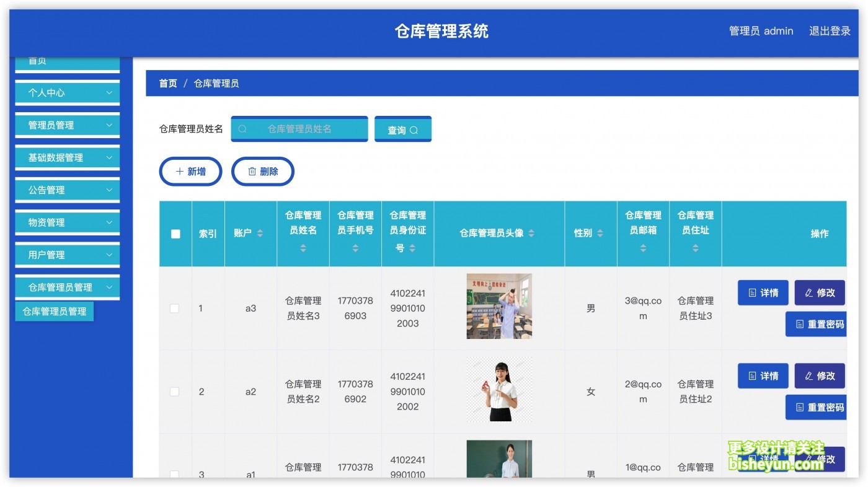Click the classroom avatar image in row a3

[499, 306]
